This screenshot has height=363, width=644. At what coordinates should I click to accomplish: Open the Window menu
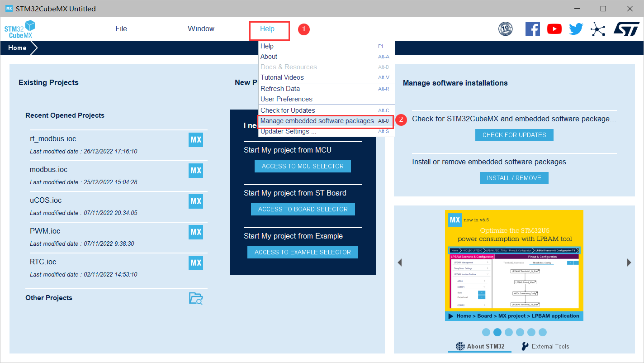[x=201, y=29]
